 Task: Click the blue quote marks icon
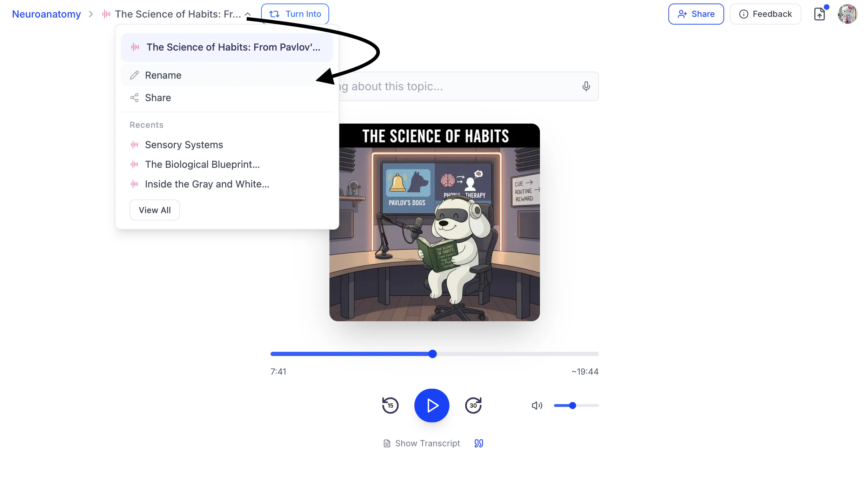479,443
